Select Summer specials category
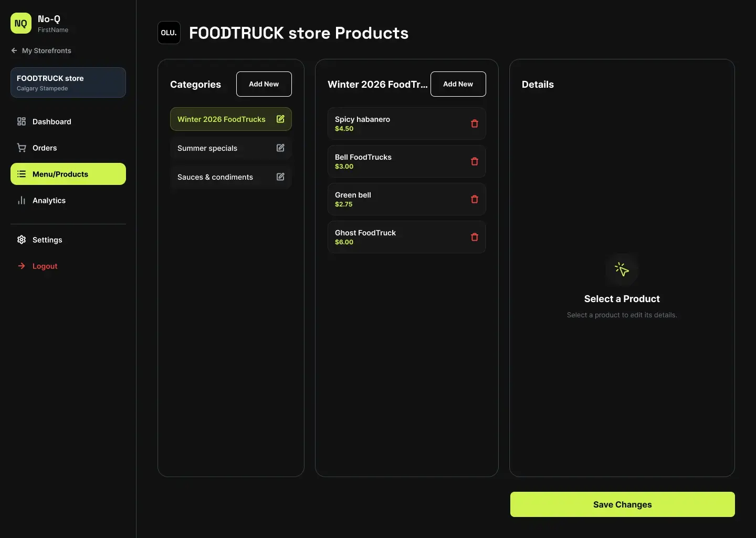The width and height of the screenshot is (756, 538). pyautogui.click(x=231, y=148)
